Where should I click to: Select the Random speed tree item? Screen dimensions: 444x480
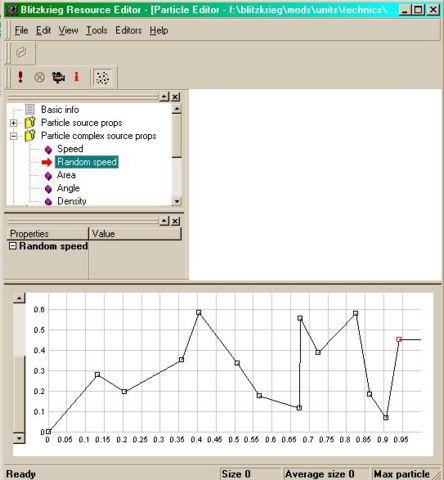(87, 162)
